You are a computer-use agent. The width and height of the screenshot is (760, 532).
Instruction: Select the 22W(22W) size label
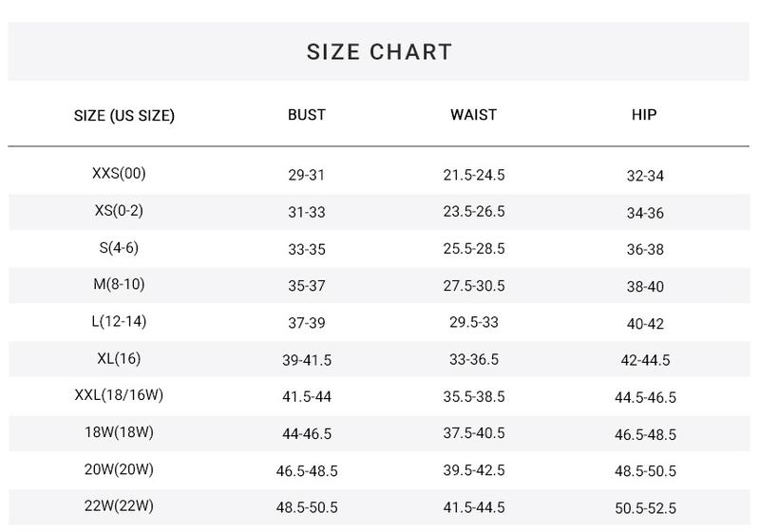point(119,506)
